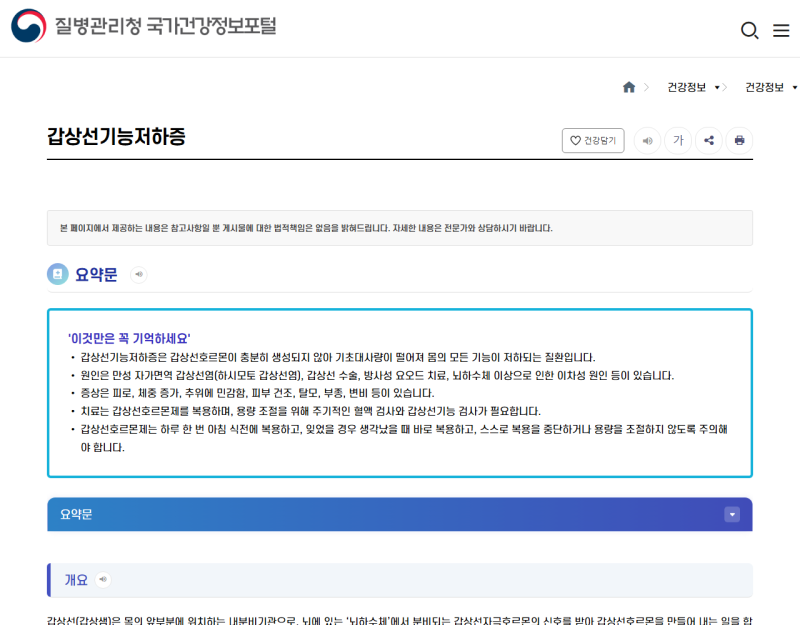Screen dimensions: 800x625
Task: Go to home via breadcrumb house icon
Action: pos(629,87)
